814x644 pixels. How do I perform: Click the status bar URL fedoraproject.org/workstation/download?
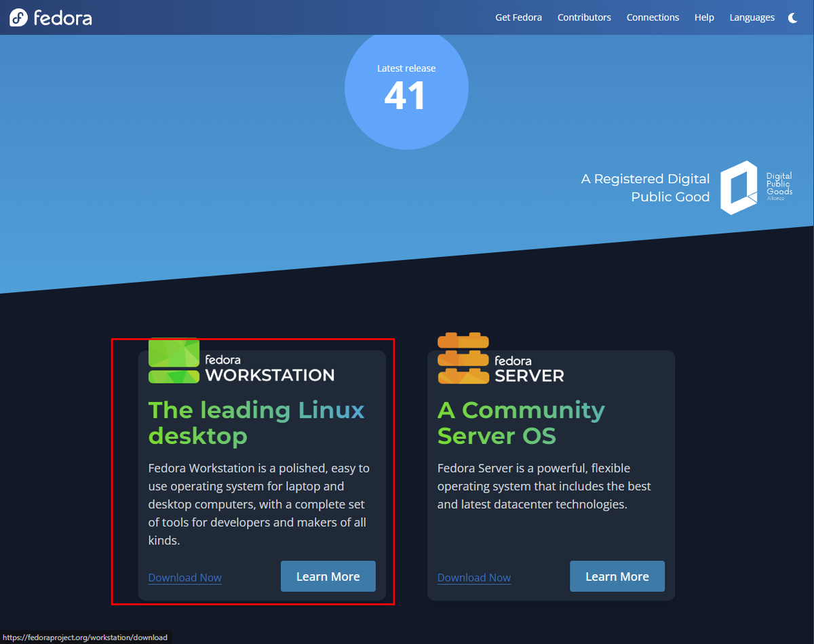[x=85, y=637]
